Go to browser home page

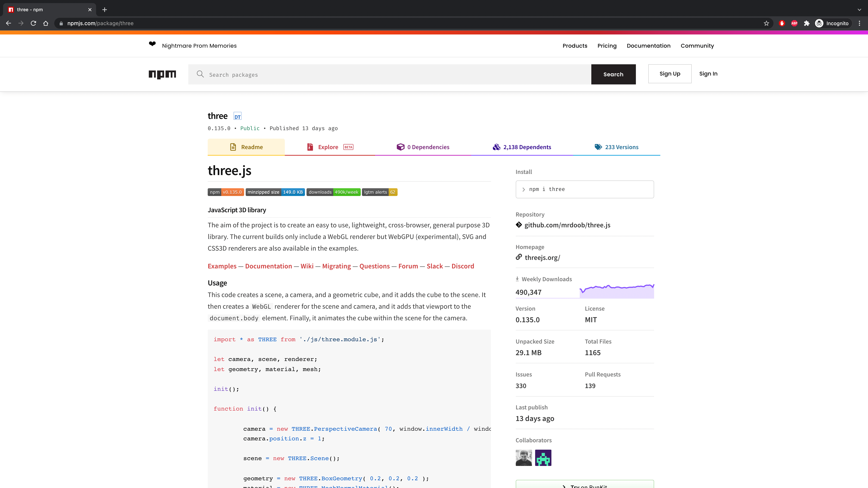click(x=46, y=23)
